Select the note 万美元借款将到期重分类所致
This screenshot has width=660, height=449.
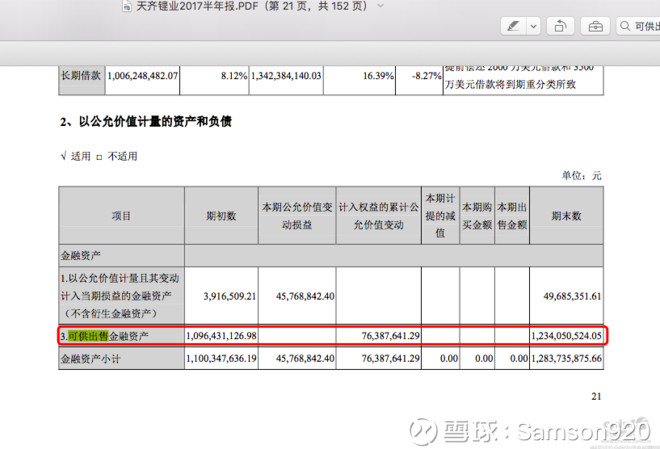[511, 85]
